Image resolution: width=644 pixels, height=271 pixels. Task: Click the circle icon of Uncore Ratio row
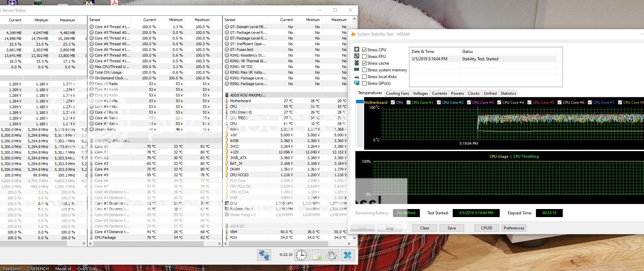click(92, 129)
